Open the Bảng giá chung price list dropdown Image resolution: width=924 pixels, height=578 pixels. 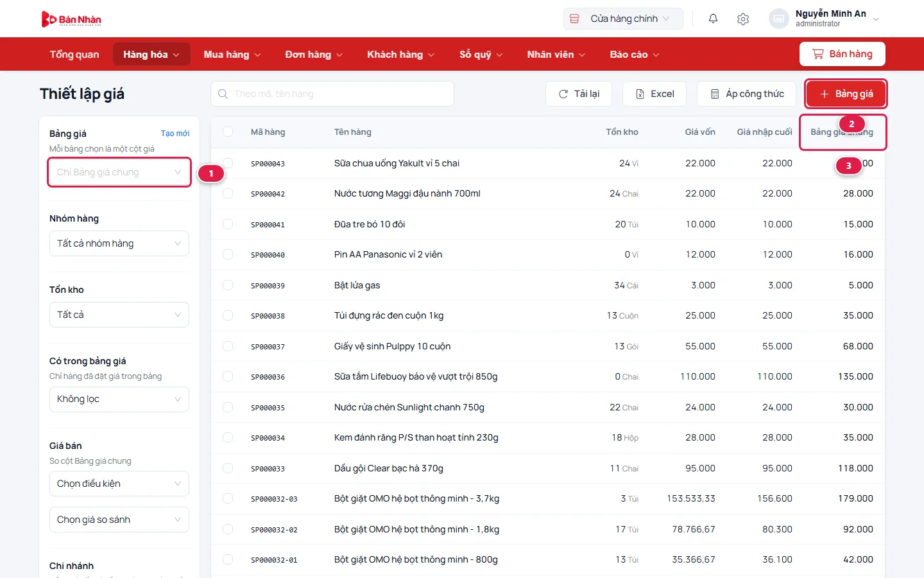(119, 172)
